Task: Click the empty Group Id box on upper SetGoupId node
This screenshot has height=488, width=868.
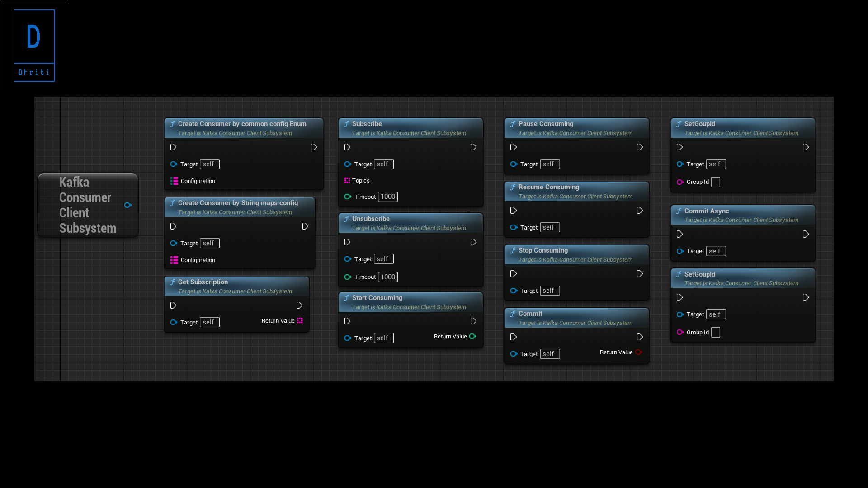Action: [x=715, y=182]
